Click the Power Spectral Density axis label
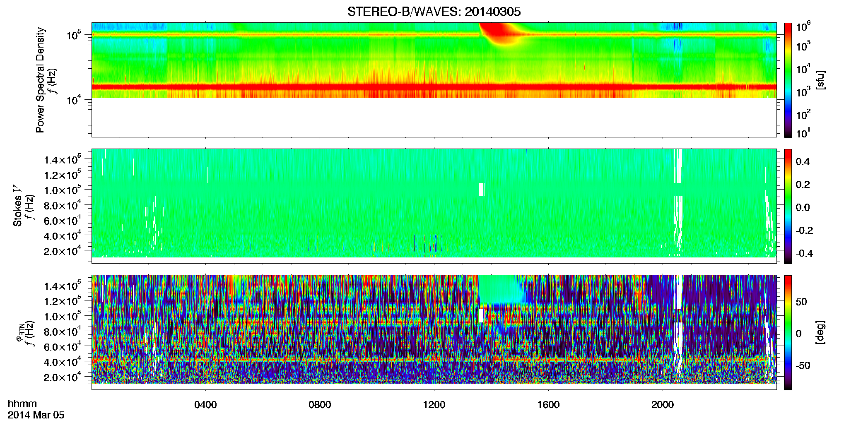 pyautogui.click(x=40, y=80)
